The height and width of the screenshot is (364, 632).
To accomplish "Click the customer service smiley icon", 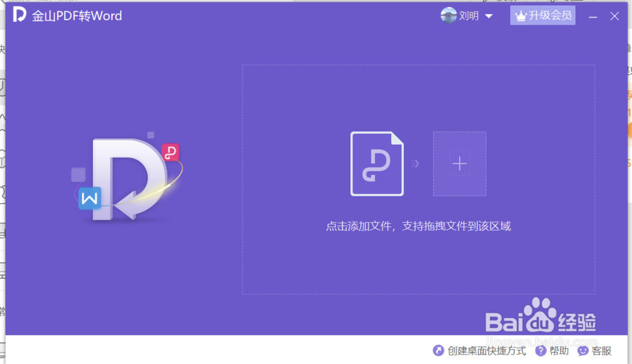I will [x=583, y=351].
